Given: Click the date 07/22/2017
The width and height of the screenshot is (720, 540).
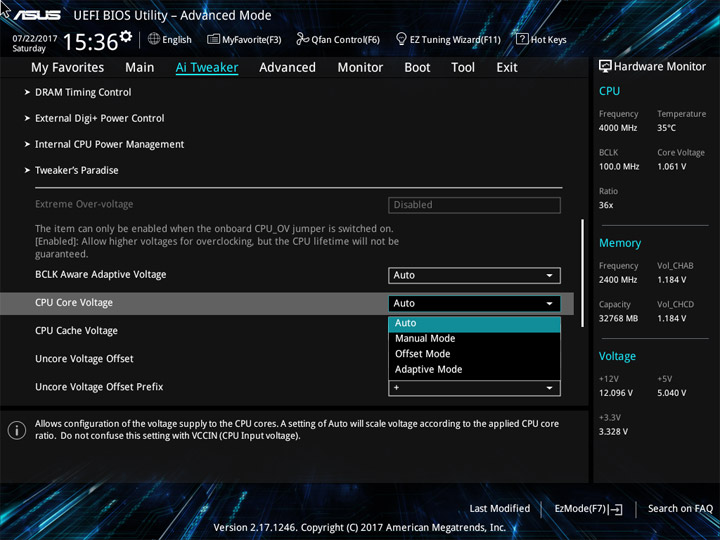Looking at the screenshot, I should click(35, 38).
